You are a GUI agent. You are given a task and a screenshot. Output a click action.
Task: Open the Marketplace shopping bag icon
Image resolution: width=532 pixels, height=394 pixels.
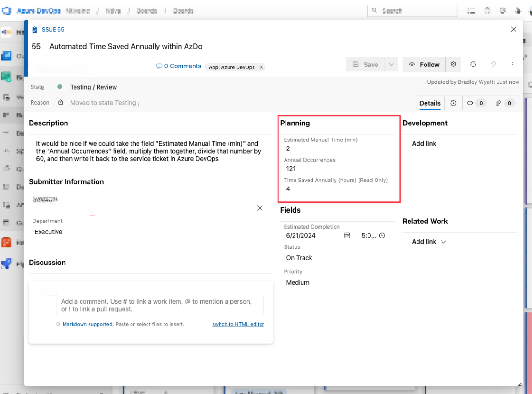pos(487,11)
